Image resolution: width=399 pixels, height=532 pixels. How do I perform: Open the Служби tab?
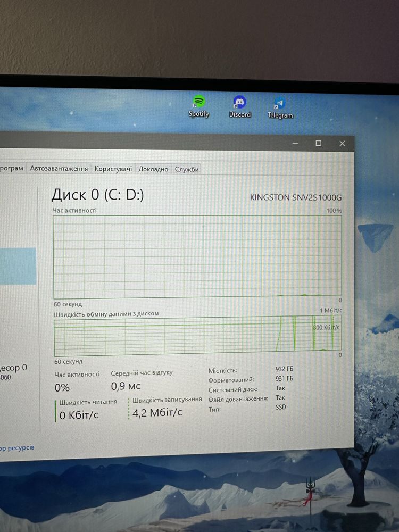pos(187,169)
